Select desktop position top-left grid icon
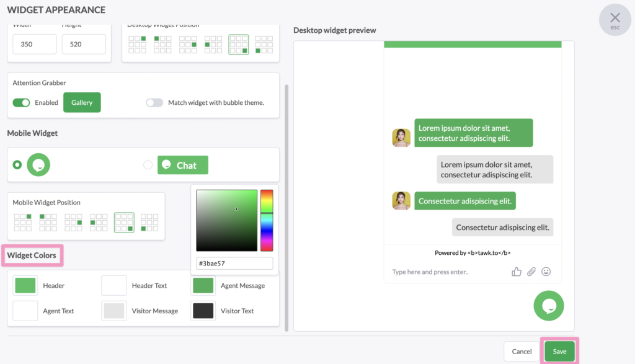 [162, 45]
